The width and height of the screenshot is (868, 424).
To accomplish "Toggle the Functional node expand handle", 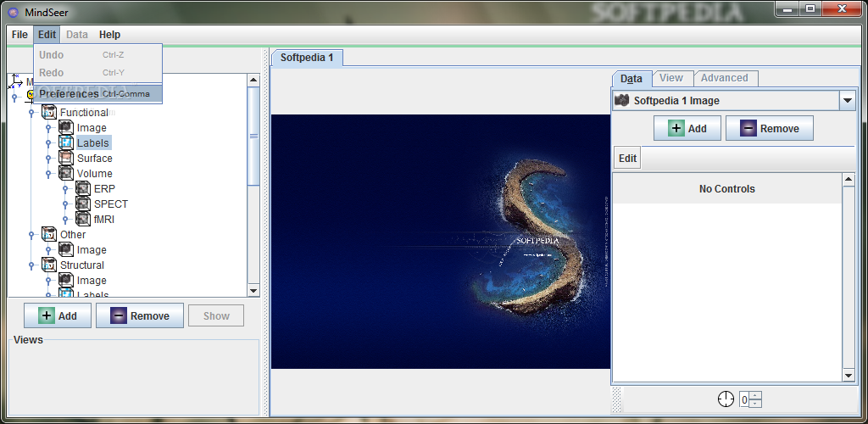I will point(31,113).
